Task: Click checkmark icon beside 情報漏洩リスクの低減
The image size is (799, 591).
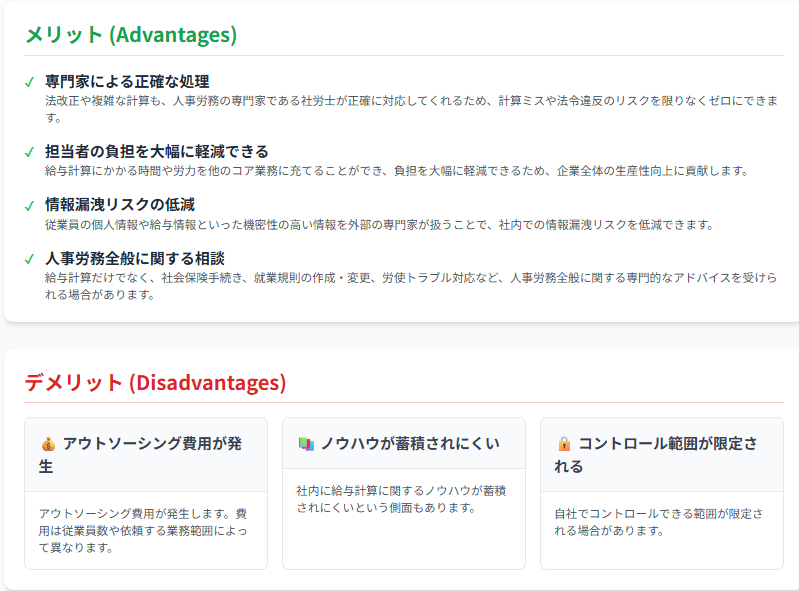Action: (x=30, y=205)
